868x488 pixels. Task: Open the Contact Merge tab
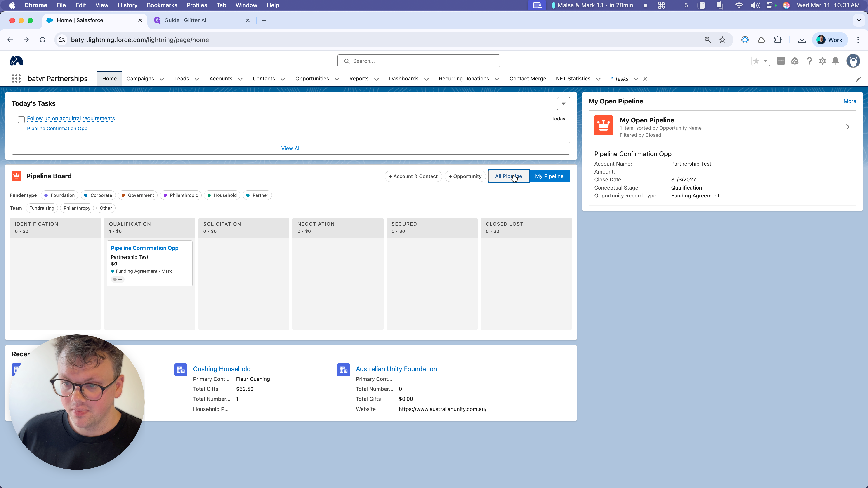pyautogui.click(x=528, y=79)
